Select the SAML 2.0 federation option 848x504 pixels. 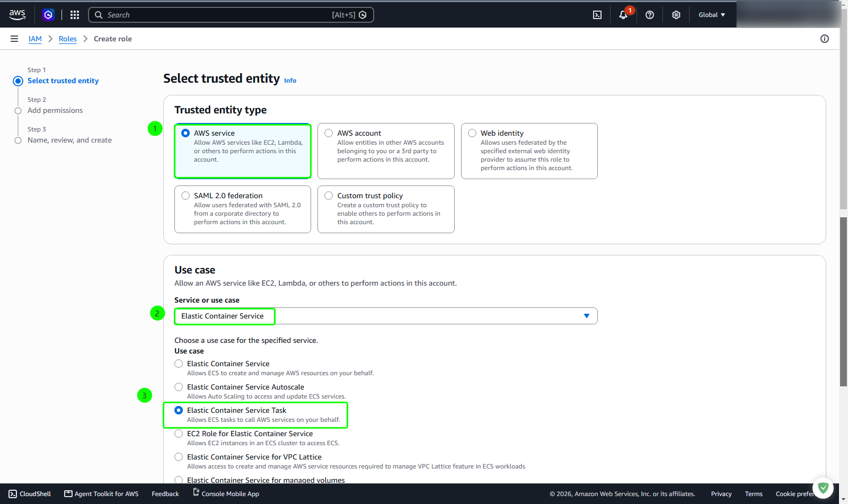tap(243, 209)
